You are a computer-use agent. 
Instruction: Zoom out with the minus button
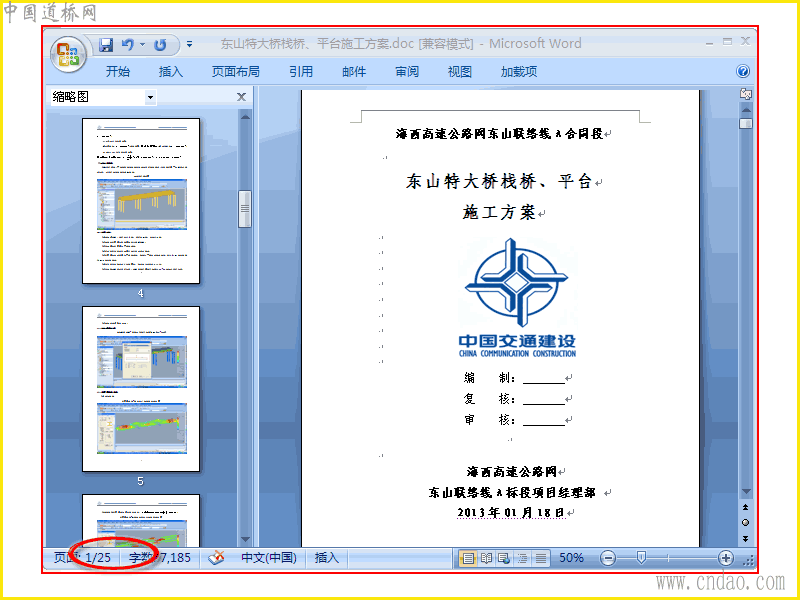point(608,558)
